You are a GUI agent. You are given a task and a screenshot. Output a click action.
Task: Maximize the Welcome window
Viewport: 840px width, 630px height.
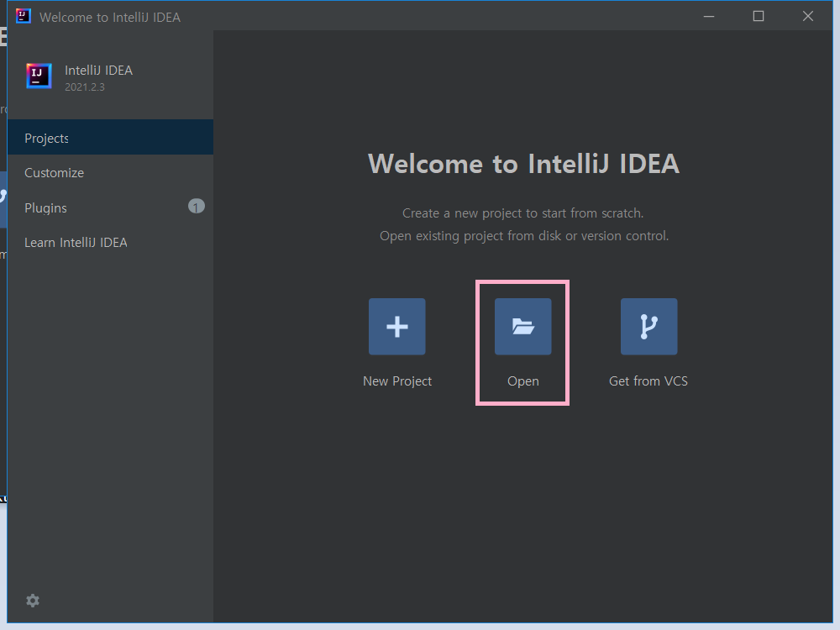(758, 17)
